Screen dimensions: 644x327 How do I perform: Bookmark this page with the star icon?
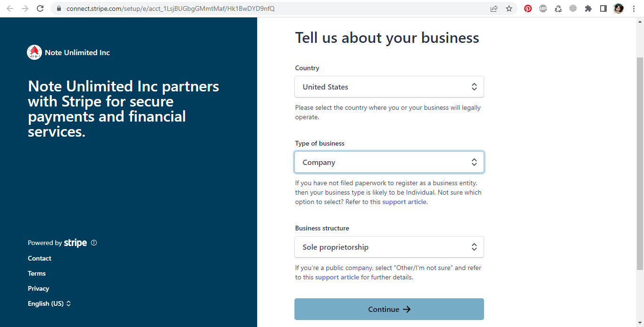coord(509,8)
